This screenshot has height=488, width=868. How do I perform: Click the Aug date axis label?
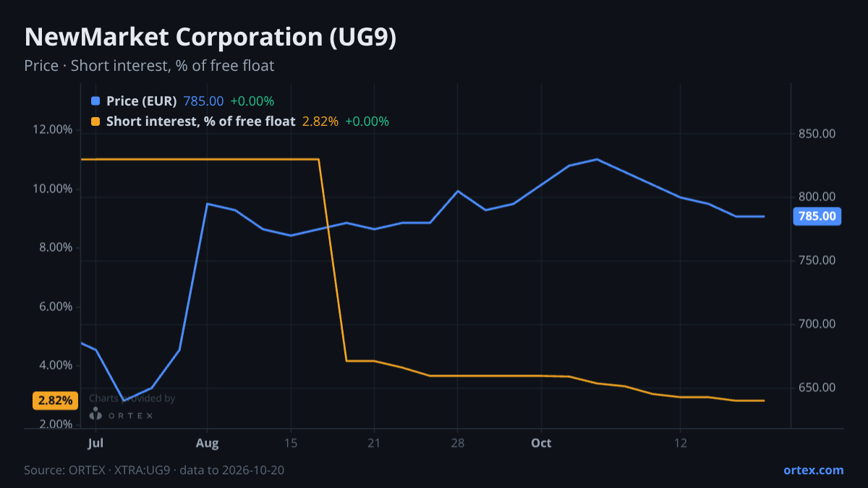(x=208, y=442)
